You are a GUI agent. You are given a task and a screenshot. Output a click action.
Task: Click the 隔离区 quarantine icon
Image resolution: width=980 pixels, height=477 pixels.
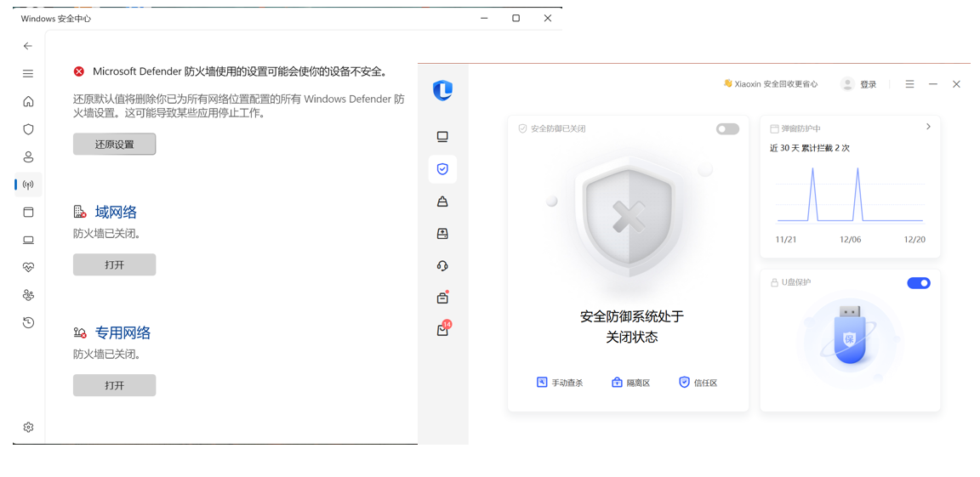pos(617,382)
